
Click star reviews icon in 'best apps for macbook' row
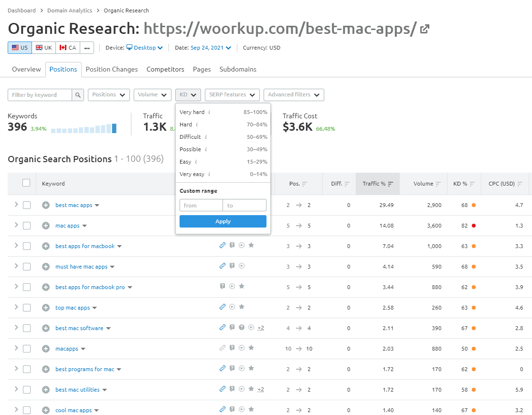pos(251,245)
